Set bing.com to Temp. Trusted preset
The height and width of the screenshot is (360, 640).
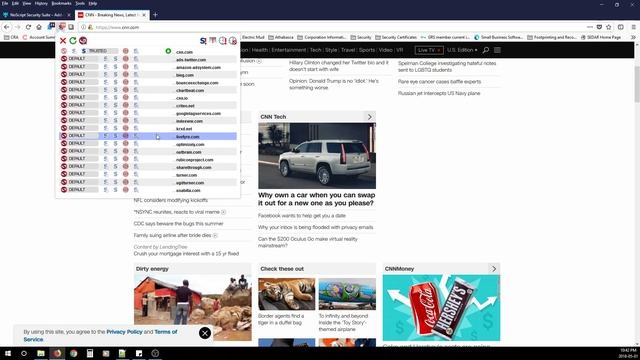pyautogui.click(x=105, y=74)
